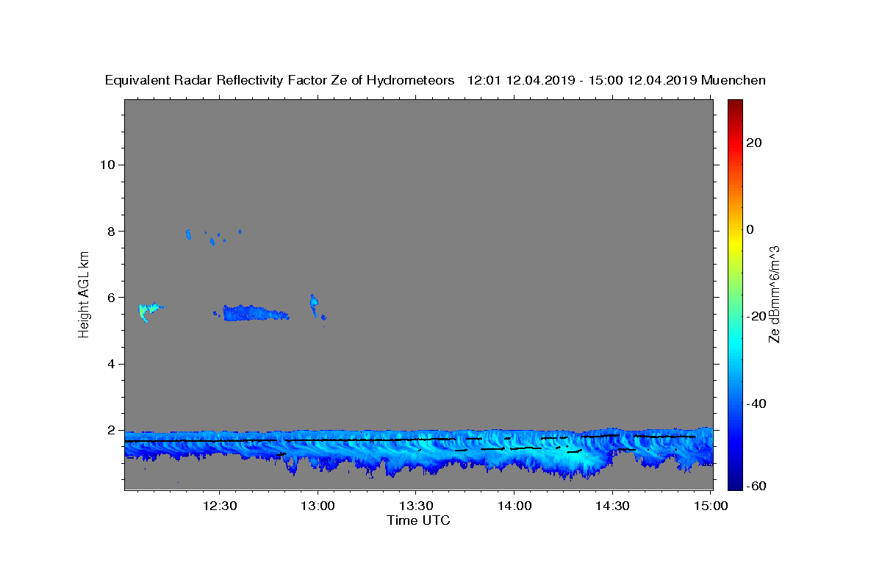Image resolution: width=882 pixels, height=588 pixels.
Task: Click the height axis value 10
Action: tap(107, 164)
